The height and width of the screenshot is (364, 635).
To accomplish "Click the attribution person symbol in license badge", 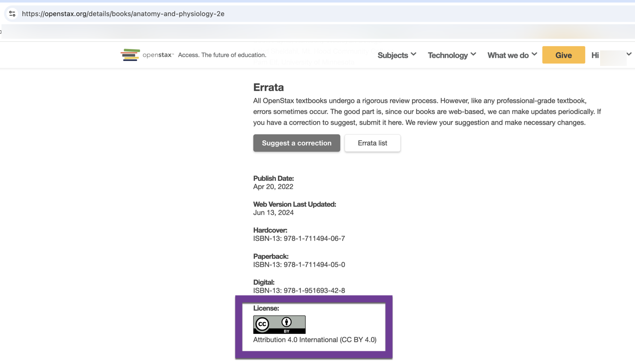I will pos(286,322).
